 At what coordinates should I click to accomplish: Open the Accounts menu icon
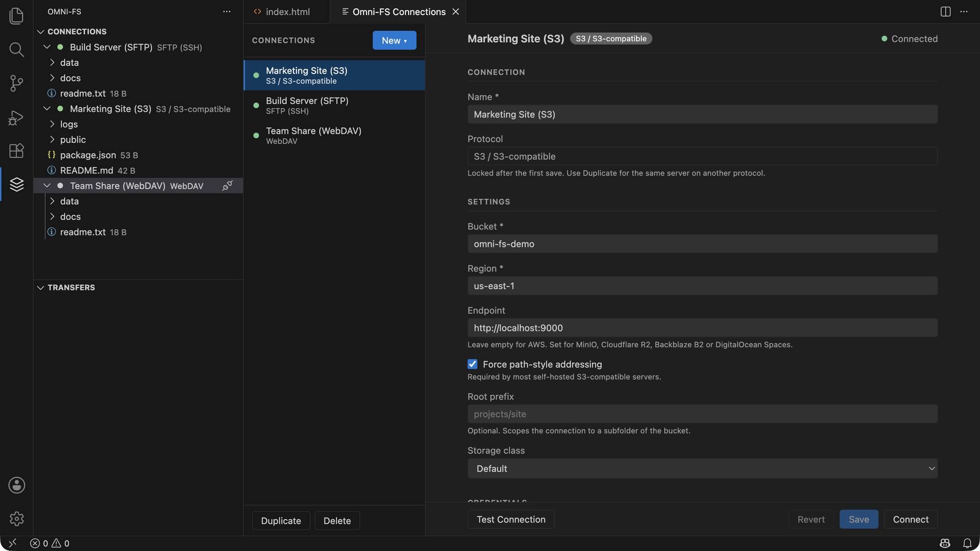(x=17, y=485)
